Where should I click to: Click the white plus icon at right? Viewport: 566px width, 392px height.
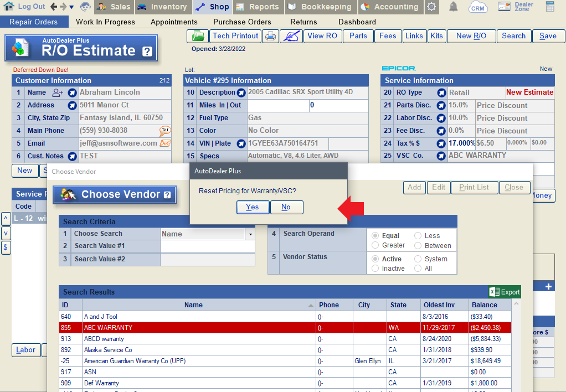[x=548, y=287]
